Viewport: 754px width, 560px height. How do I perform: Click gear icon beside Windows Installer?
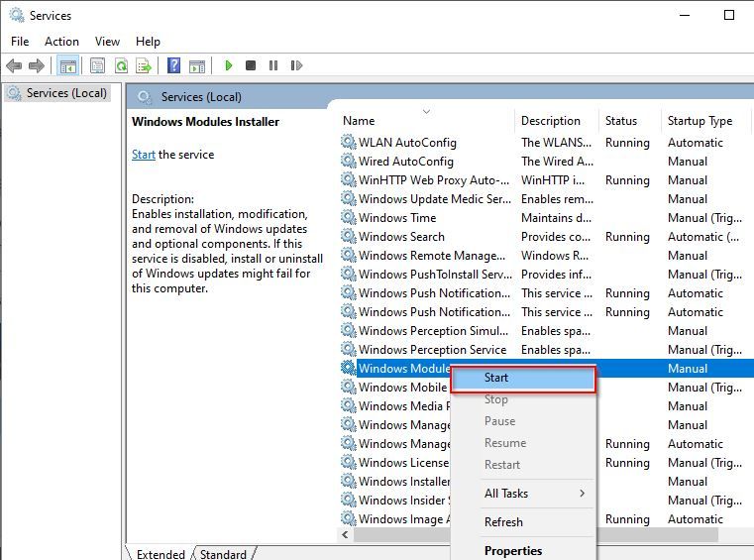pyautogui.click(x=348, y=481)
